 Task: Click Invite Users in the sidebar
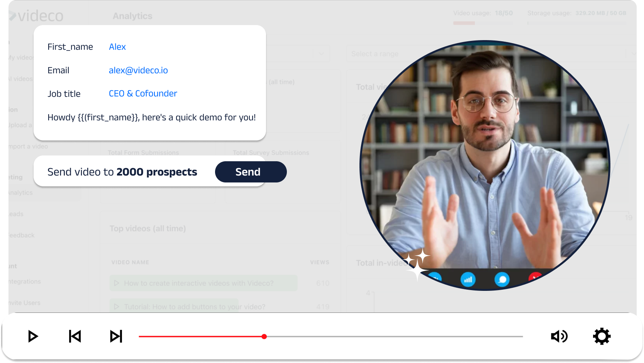pos(24,303)
